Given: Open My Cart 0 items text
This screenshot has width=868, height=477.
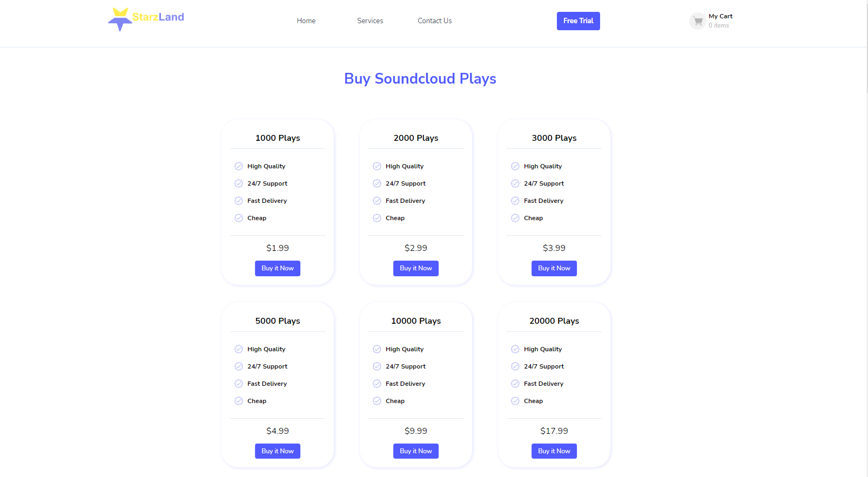Looking at the screenshot, I should point(721,21).
